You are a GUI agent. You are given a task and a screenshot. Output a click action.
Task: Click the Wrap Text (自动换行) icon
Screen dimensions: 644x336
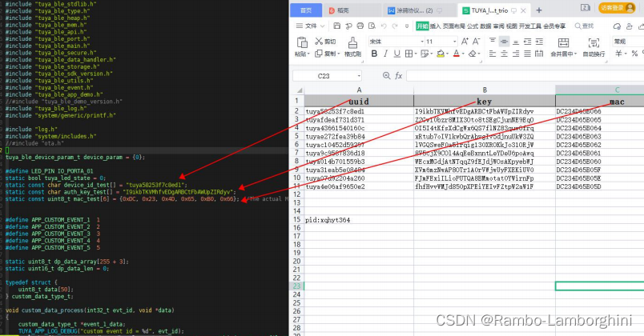[x=594, y=42]
